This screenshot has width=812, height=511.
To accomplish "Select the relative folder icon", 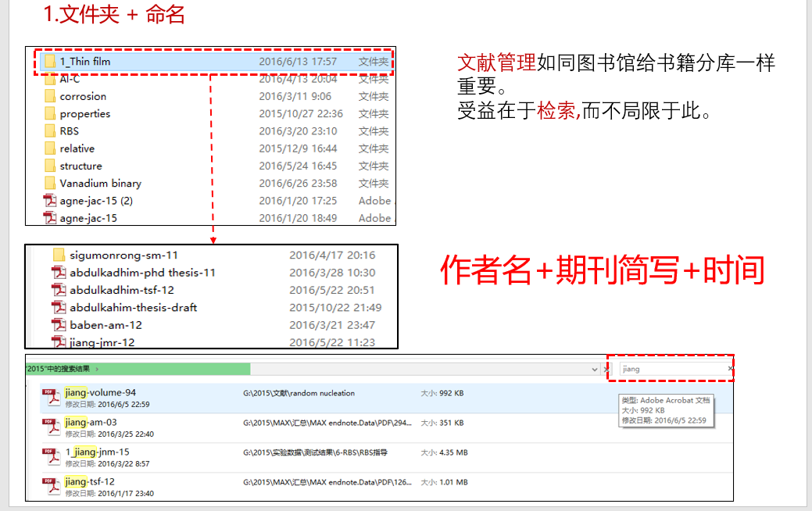I will tap(50, 148).
